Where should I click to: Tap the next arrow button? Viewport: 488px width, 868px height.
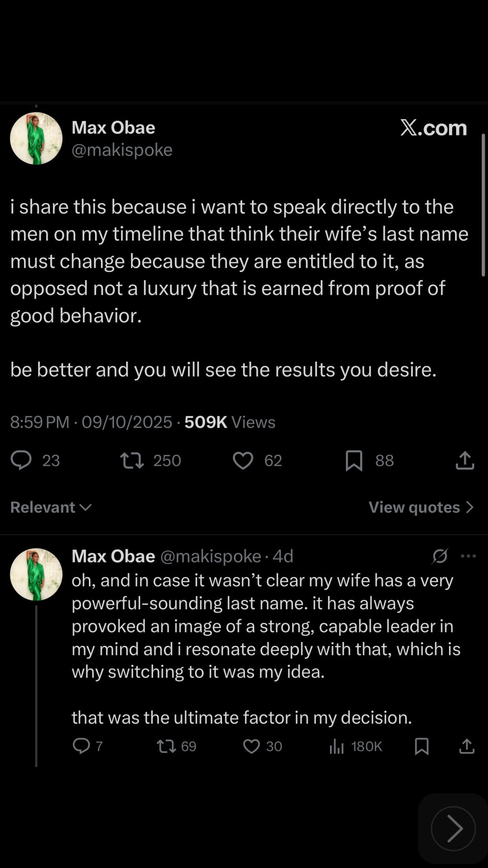pos(453,828)
